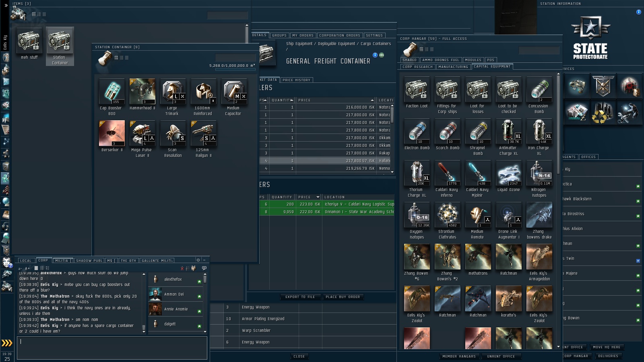Open the chat window options circle menu

(x=198, y=260)
